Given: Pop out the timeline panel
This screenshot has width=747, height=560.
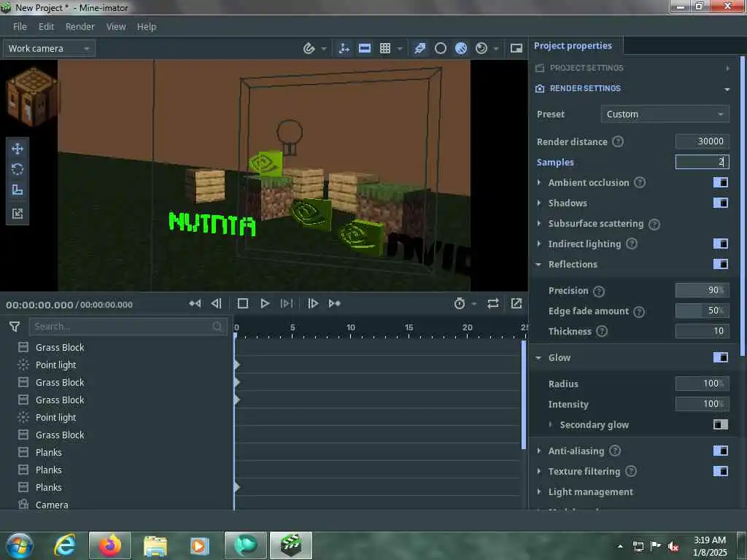Looking at the screenshot, I should coord(516,303).
